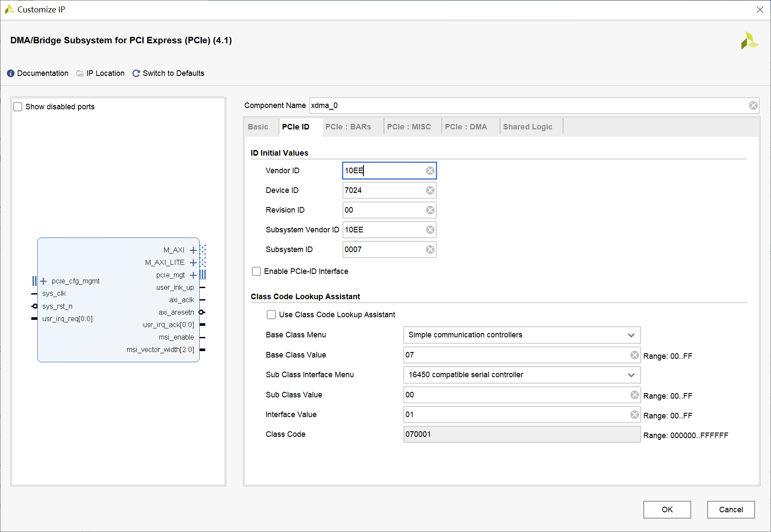Click the OK button
Screen dimensions: 771x532
coord(667,510)
